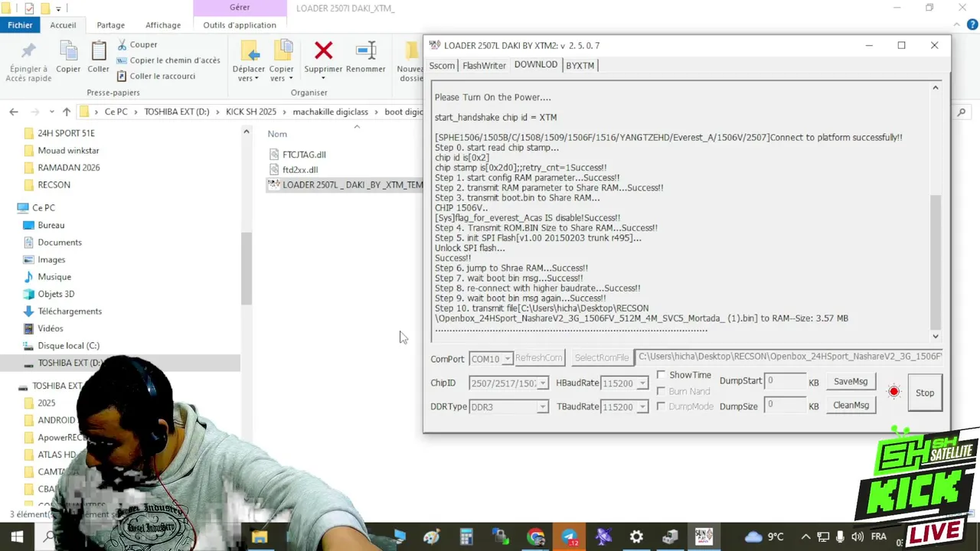Image resolution: width=980 pixels, height=551 pixels.
Task: Open the Affichage ribbon tab
Action: coord(163,24)
